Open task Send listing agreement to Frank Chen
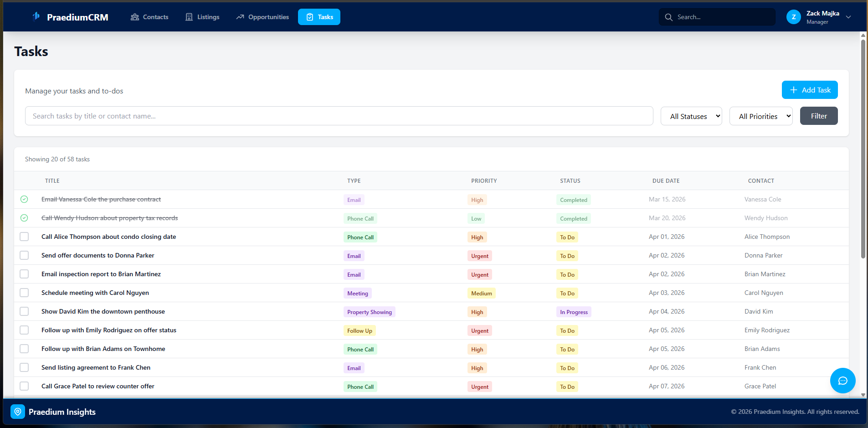This screenshot has height=428, width=868. coord(96,367)
